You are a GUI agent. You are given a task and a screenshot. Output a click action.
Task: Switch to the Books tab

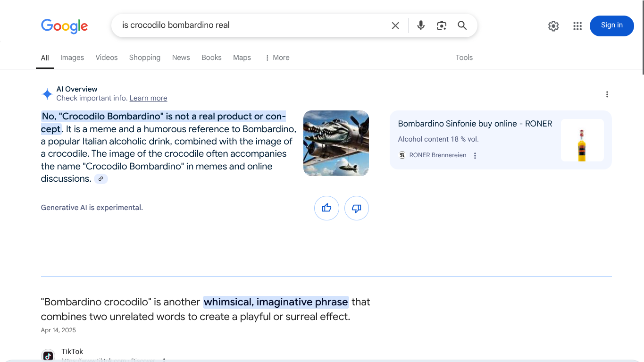click(x=211, y=58)
